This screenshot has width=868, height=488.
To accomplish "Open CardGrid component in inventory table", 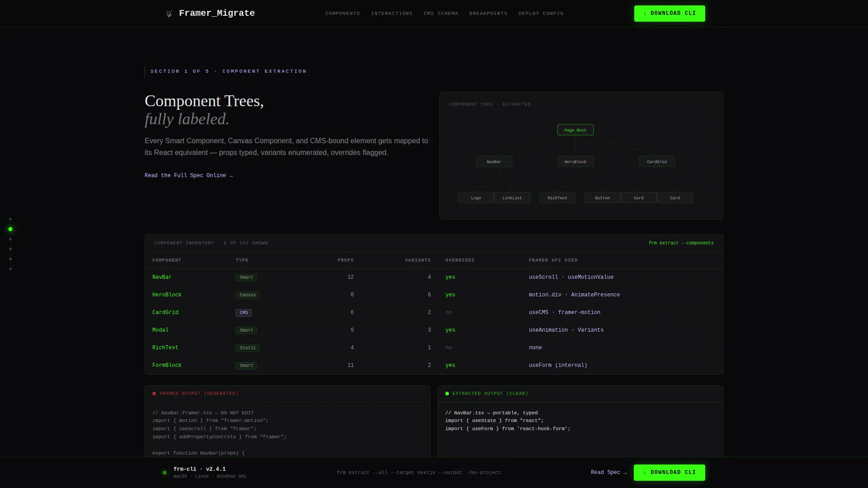I will point(165,312).
